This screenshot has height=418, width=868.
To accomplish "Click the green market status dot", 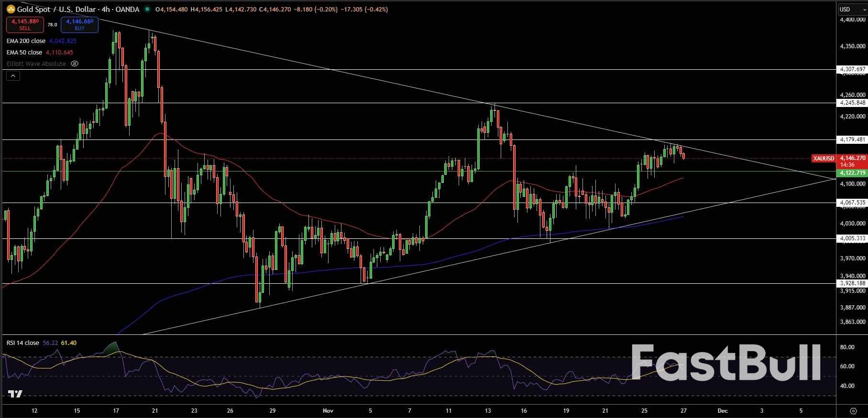I will pyautogui.click(x=147, y=9).
